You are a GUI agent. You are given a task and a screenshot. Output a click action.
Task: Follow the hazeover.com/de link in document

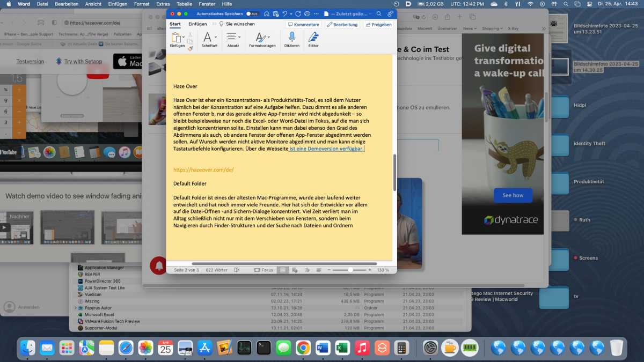click(x=203, y=170)
